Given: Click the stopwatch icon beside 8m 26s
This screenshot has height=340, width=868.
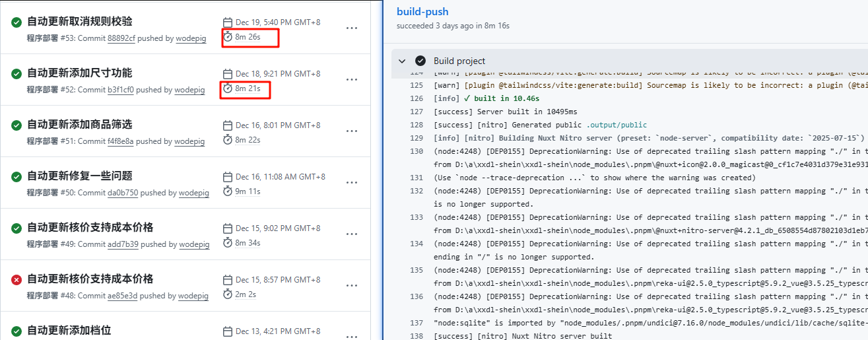Looking at the screenshot, I should pos(228,37).
